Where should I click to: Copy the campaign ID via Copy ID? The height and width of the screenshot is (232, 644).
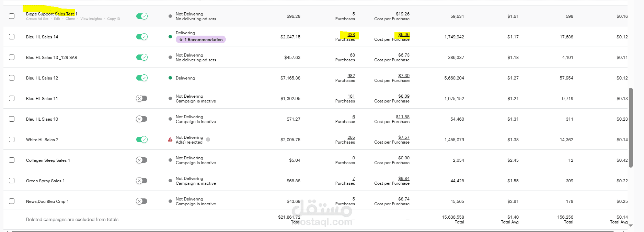[x=114, y=19]
